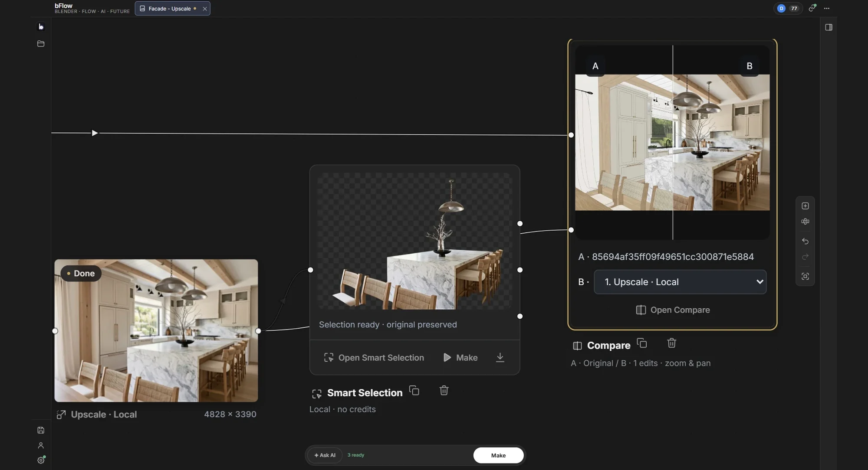Download the Smart Selection result
Image resolution: width=868 pixels, height=470 pixels.
500,357
